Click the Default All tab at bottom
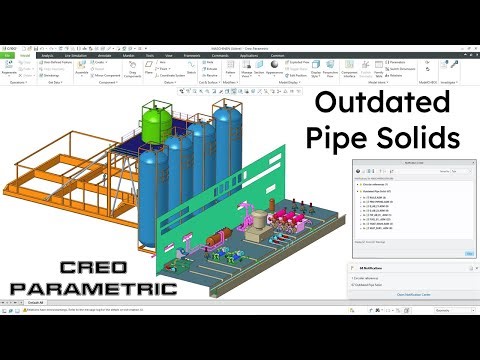Image resolution: width=480 pixels, height=360 pixels. click(x=35, y=302)
